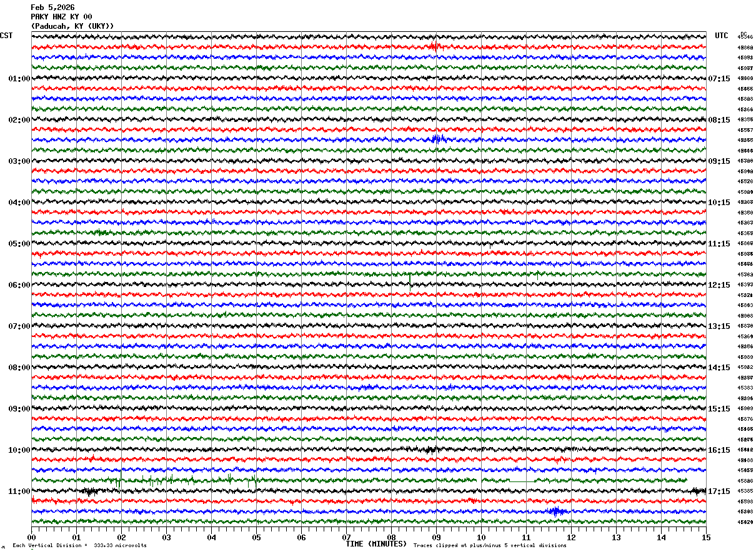Select the CST time label "09:00"
The width and height of the screenshot is (756, 554).
pos(19,409)
